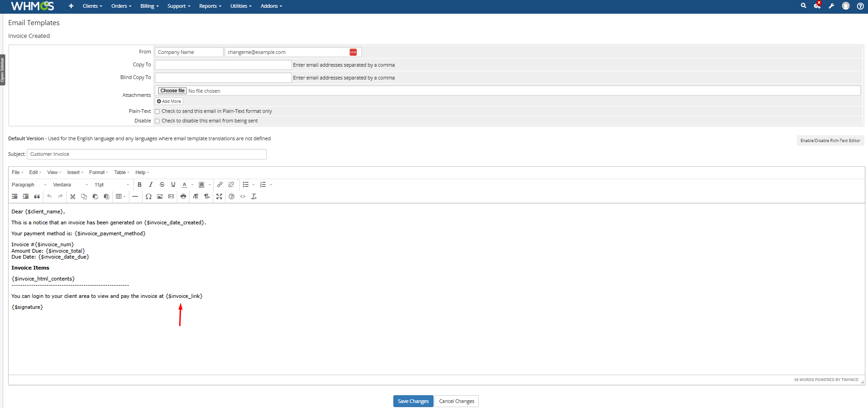Open the Billing menu in top navigation
Screen dimensions: 868x408
(149, 6)
